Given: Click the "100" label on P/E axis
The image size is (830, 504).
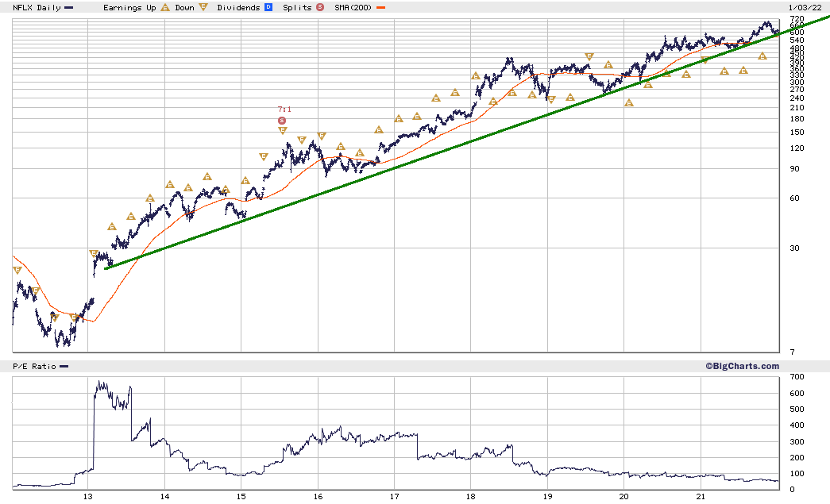Looking at the screenshot, I should (x=797, y=474).
